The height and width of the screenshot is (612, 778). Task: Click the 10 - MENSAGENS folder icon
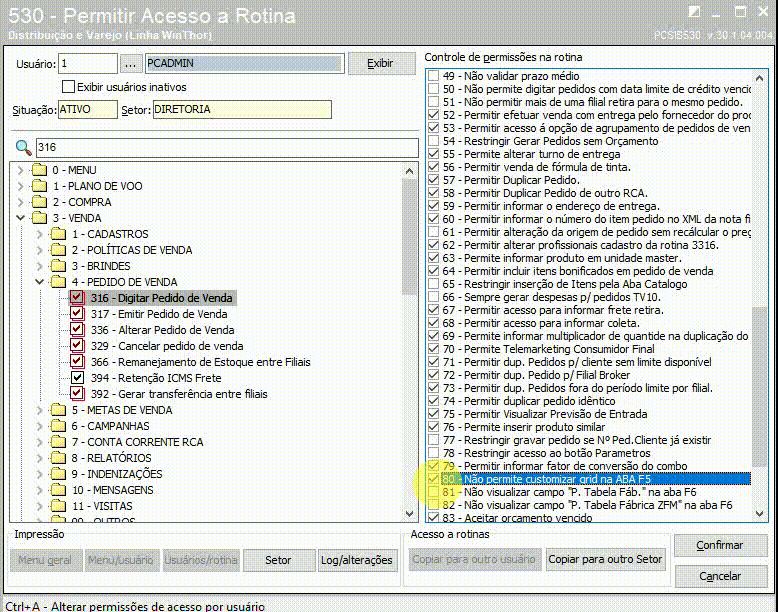[58, 490]
